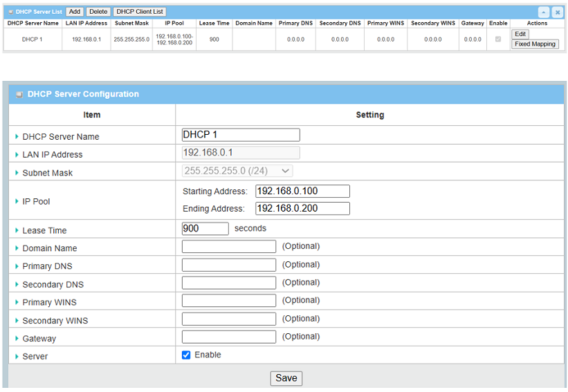The width and height of the screenshot is (568, 392).
Task: Click the DHCP Server Configuration header icon
Action: 19,94
